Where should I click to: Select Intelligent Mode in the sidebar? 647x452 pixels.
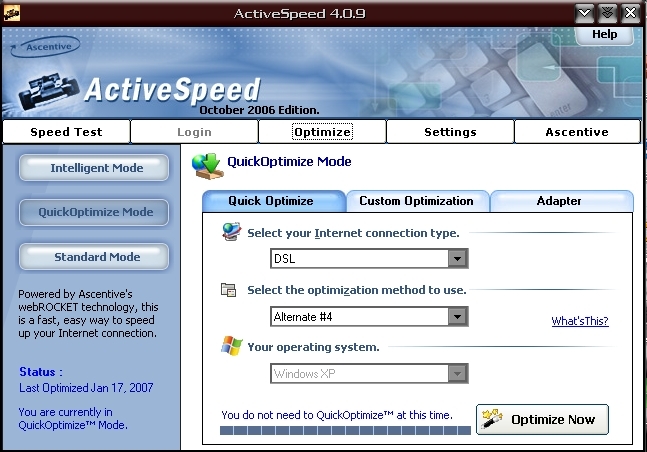click(94, 168)
